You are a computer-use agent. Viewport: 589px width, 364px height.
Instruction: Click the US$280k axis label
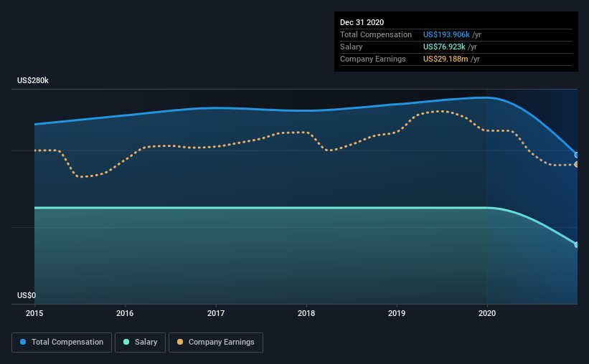pyautogui.click(x=33, y=80)
